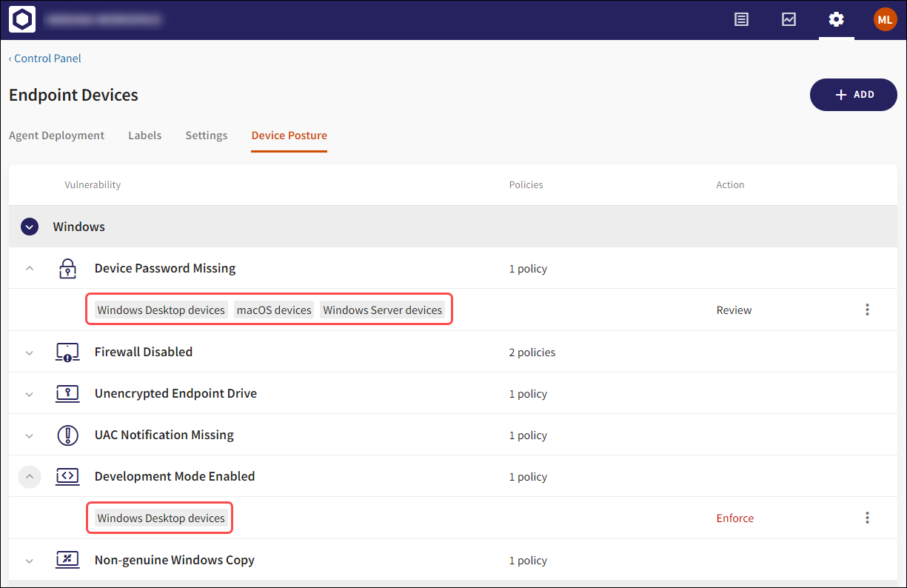Open the analytics chart icon in header
The height and width of the screenshot is (588, 907).
click(x=789, y=20)
